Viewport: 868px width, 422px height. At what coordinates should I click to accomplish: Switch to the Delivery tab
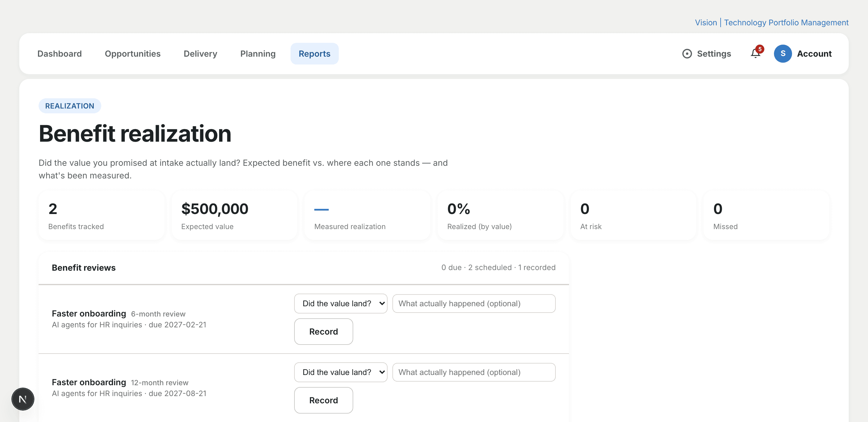click(200, 54)
